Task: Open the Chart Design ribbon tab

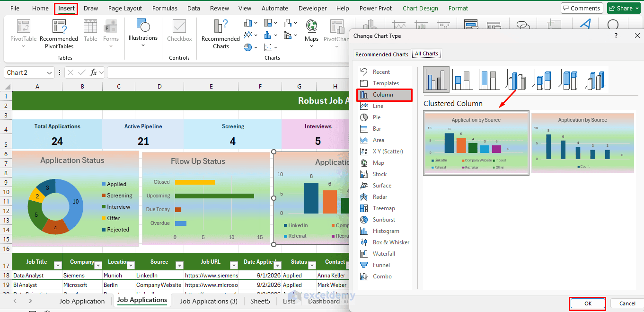Action: tap(420, 9)
